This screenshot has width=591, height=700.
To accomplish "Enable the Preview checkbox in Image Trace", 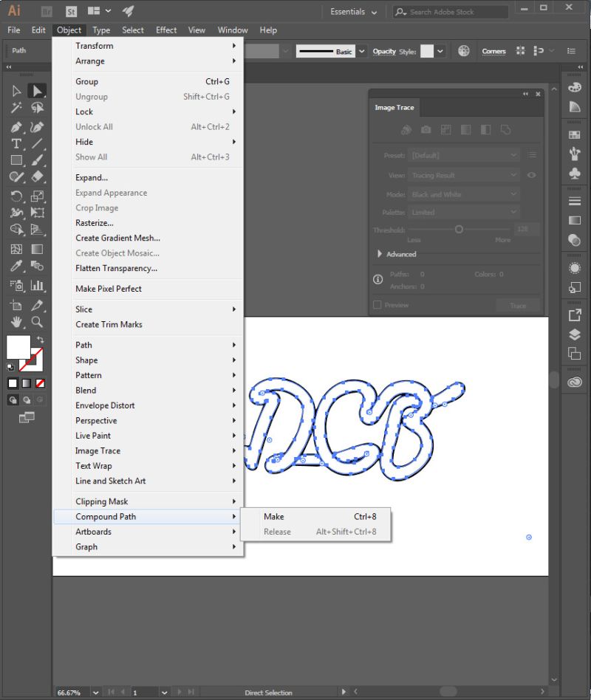I will coord(378,304).
